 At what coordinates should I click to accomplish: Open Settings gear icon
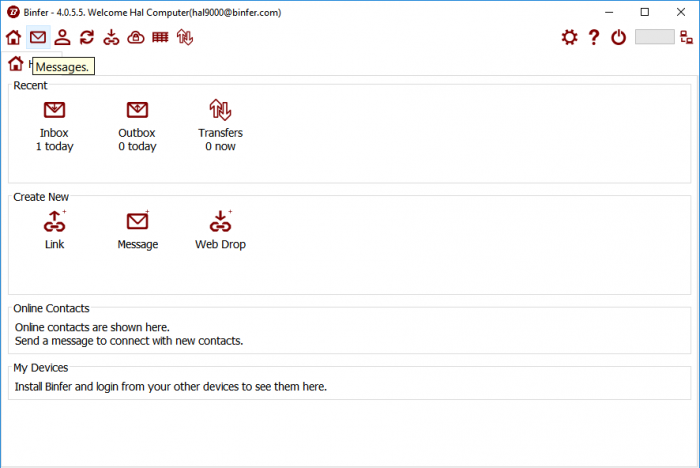click(x=570, y=38)
